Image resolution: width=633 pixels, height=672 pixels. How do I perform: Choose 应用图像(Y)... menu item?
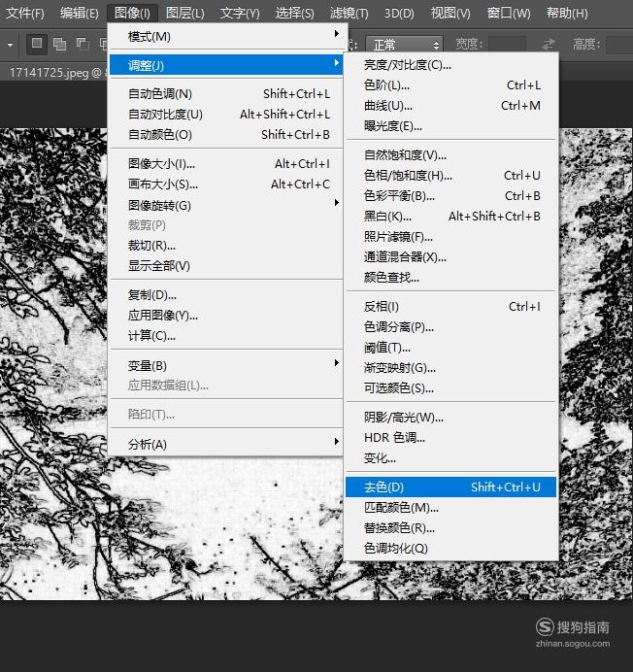[227, 316]
